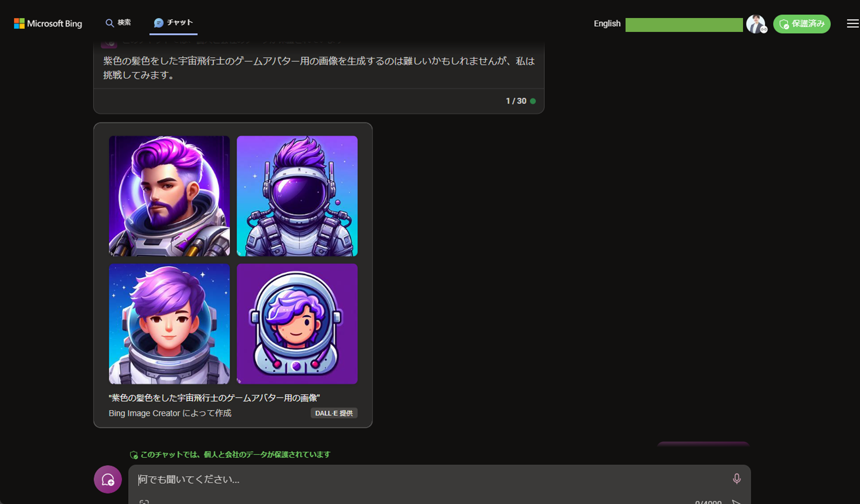Click the green 保護済み button
The height and width of the screenshot is (504, 860).
[802, 24]
